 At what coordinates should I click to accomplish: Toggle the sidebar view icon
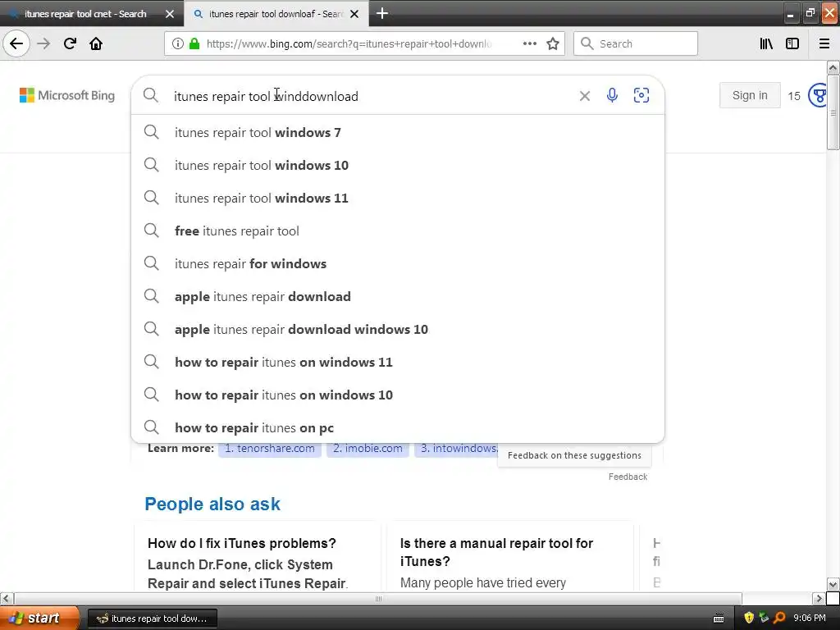792,43
